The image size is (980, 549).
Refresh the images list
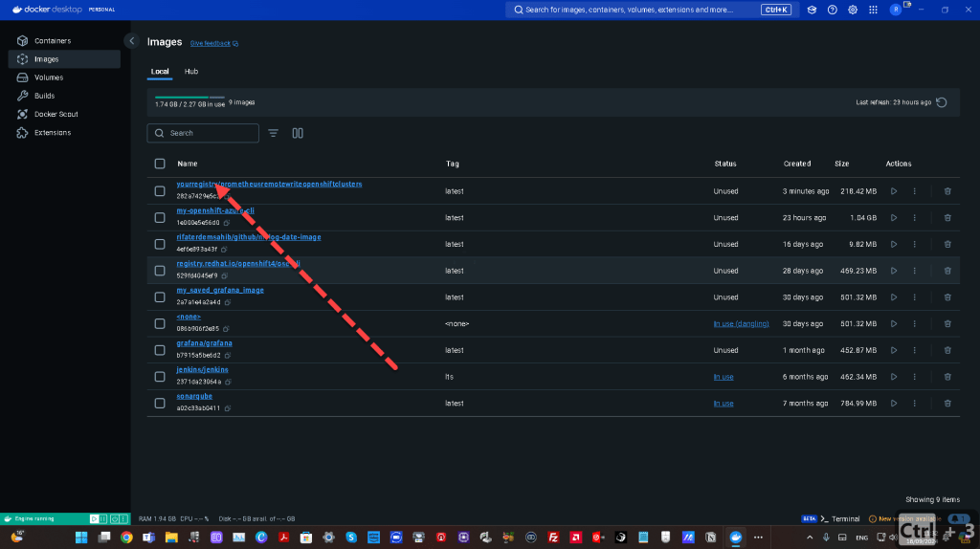(x=942, y=102)
